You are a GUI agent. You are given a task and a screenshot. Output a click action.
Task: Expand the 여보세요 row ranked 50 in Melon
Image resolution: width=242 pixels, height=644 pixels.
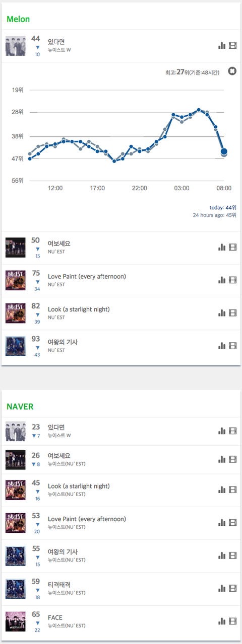click(x=121, y=248)
